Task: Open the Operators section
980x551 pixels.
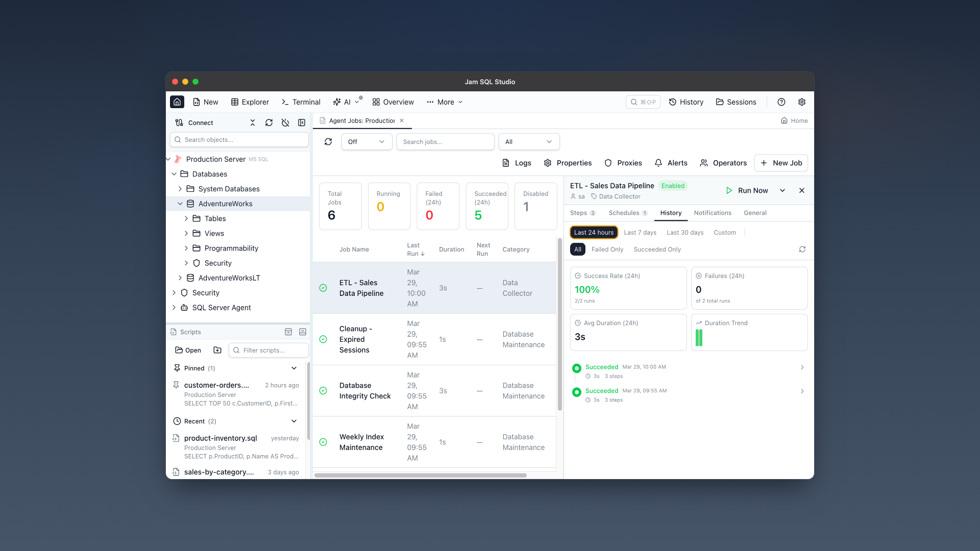Action: pyautogui.click(x=723, y=163)
